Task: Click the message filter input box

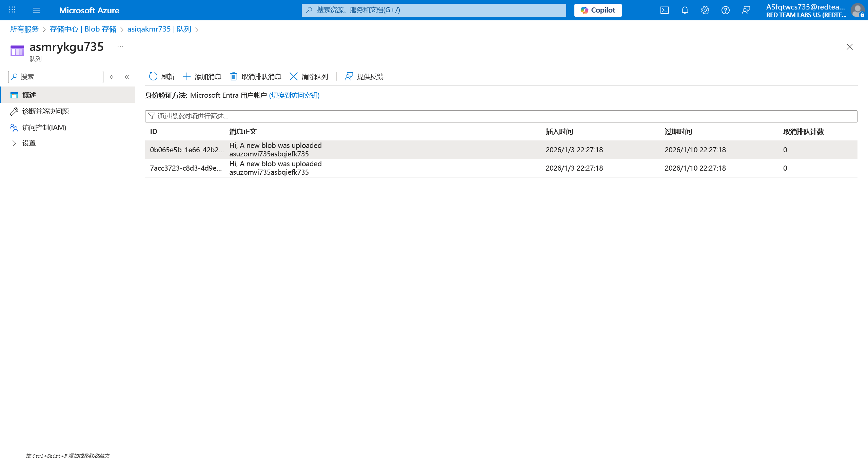Action: [x=501, y=116]
